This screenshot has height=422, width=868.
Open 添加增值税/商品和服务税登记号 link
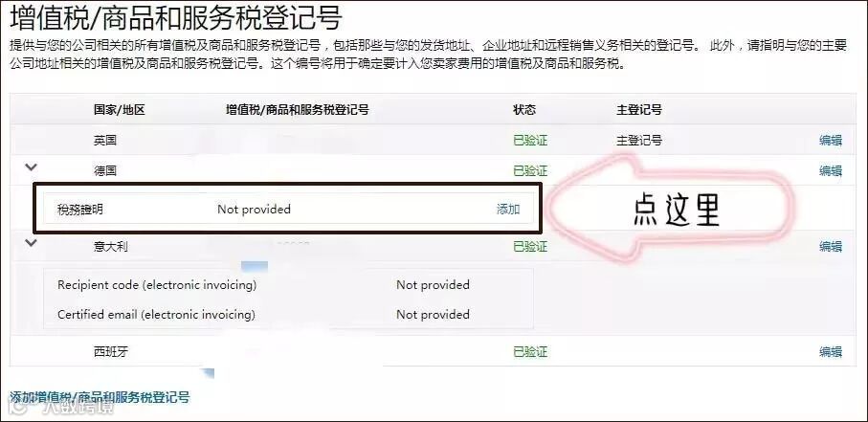click(100, 397)
